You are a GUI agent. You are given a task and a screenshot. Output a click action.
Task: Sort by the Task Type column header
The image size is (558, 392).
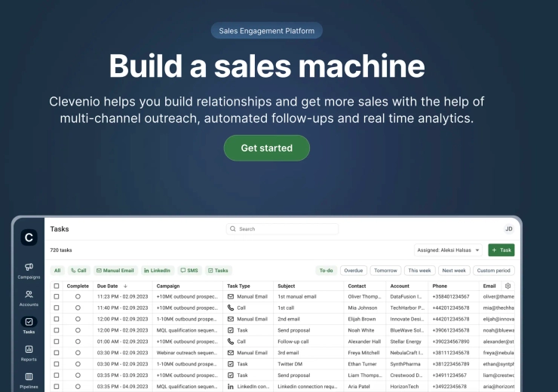[x=238, y=286]
